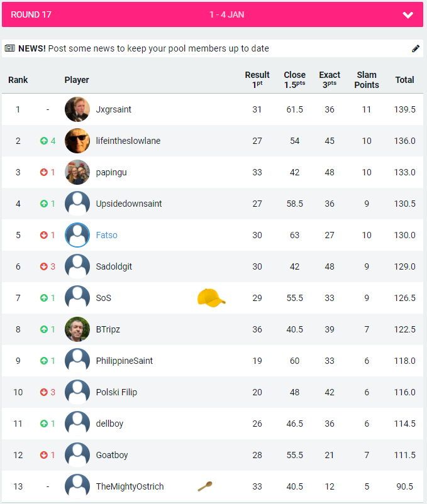Click the Exact 3pts column header

(x=330, y=80)
